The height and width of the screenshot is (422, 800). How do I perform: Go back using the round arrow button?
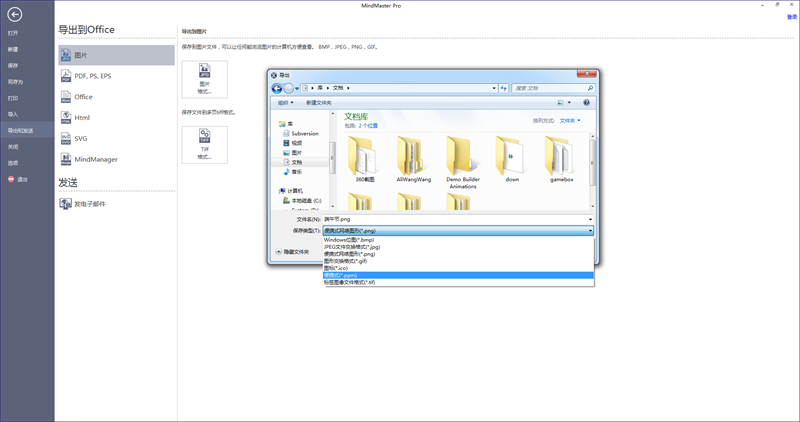point(15,14)
